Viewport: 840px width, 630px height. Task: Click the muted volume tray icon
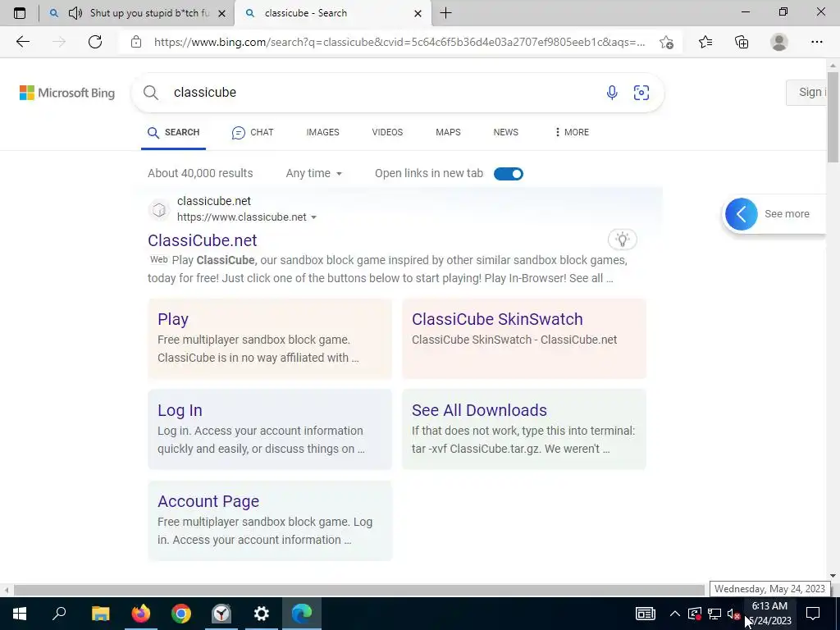click(x=733, y=614)
